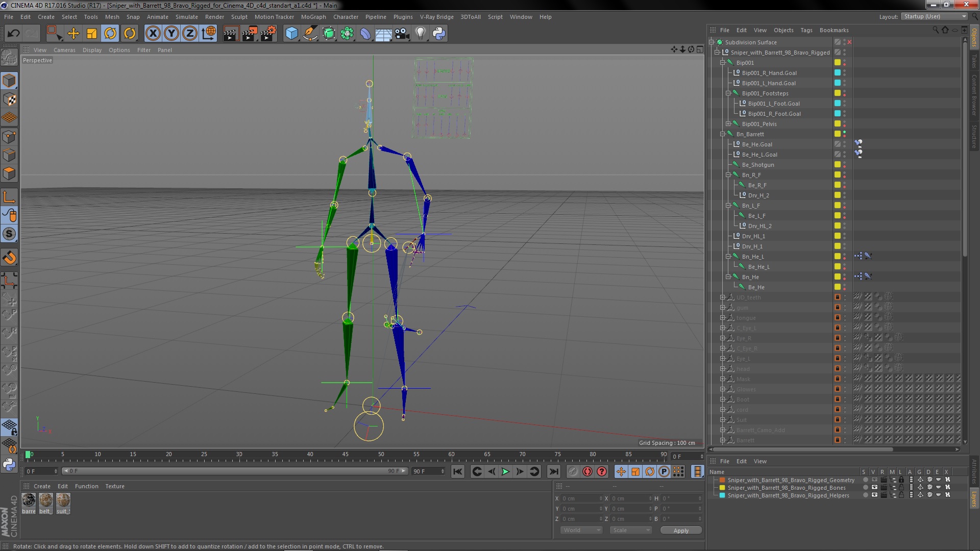Toggle solo for Rigged_Geometry layer
This screenshot has height=551, width=980.
click(x=865, y=480)
